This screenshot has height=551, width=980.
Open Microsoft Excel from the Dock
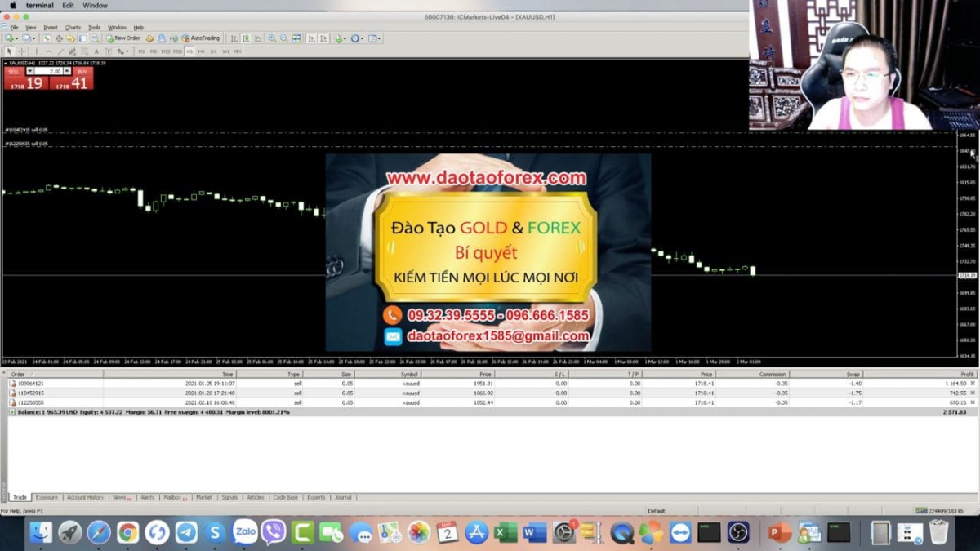(506, 533)
